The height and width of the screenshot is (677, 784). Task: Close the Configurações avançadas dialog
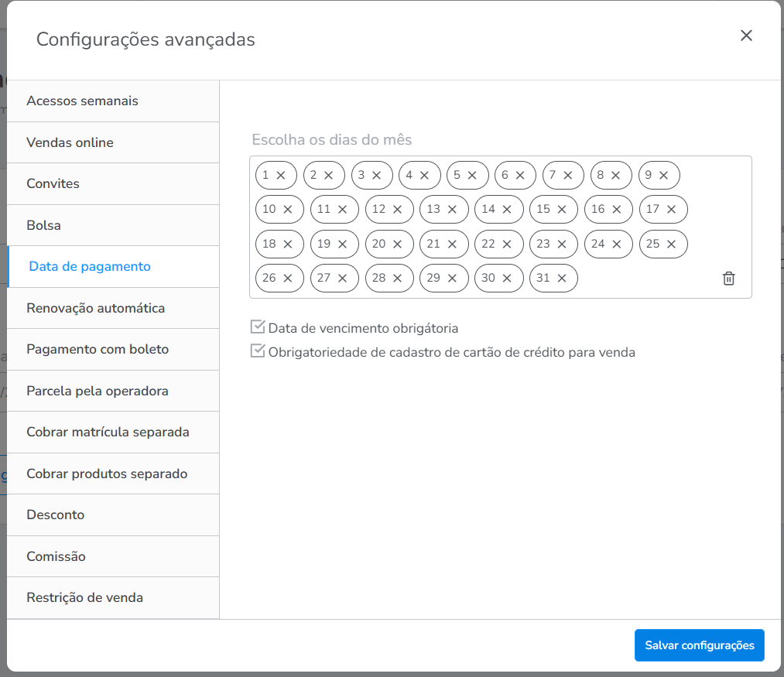click(746, 36)
